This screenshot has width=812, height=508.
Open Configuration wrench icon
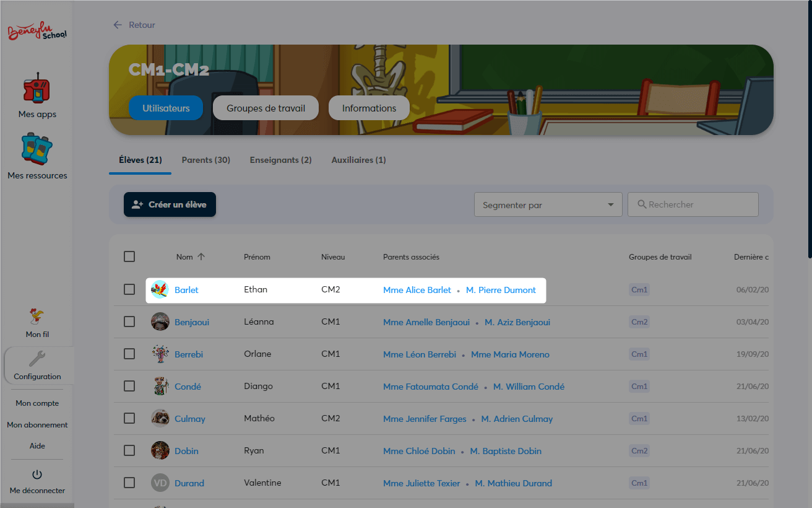37,359
